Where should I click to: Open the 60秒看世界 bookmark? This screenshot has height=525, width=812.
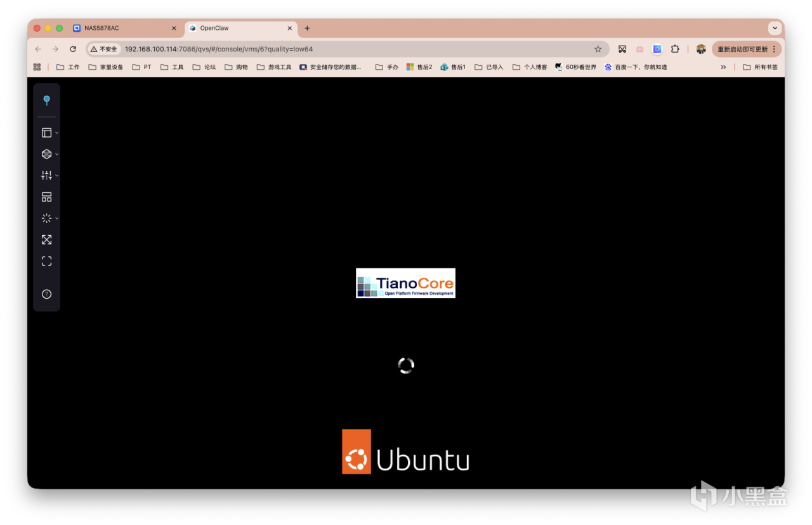tap(575, 67)
